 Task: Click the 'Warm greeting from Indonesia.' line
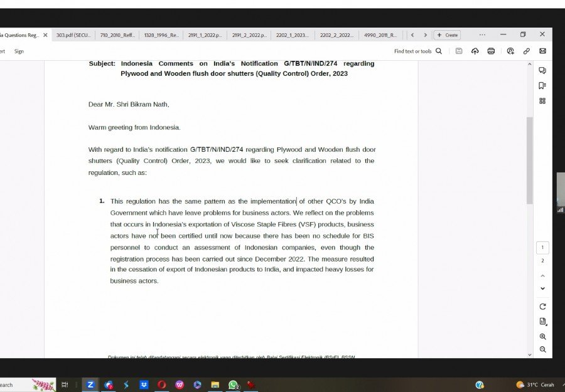pos(134,127)
